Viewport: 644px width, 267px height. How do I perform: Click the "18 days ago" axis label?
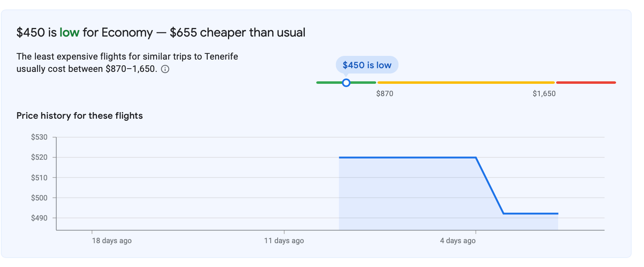tap(112, 241)
